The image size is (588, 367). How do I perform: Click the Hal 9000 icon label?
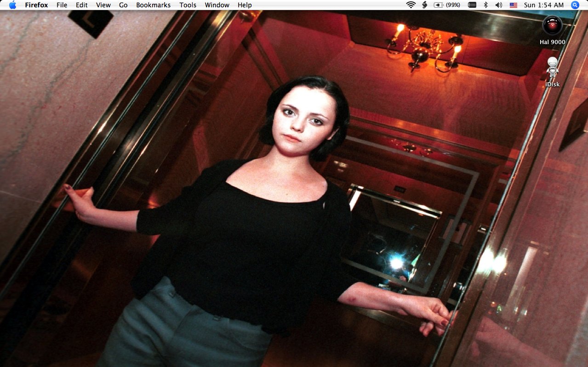(552, 42)
